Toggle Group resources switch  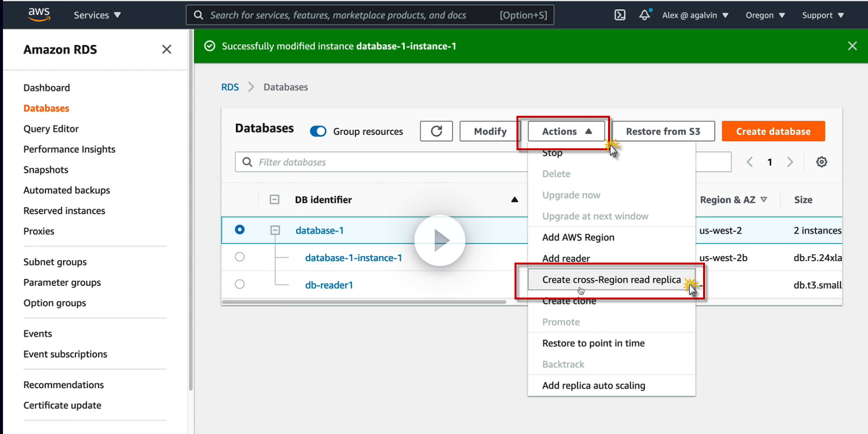[318, 132]
